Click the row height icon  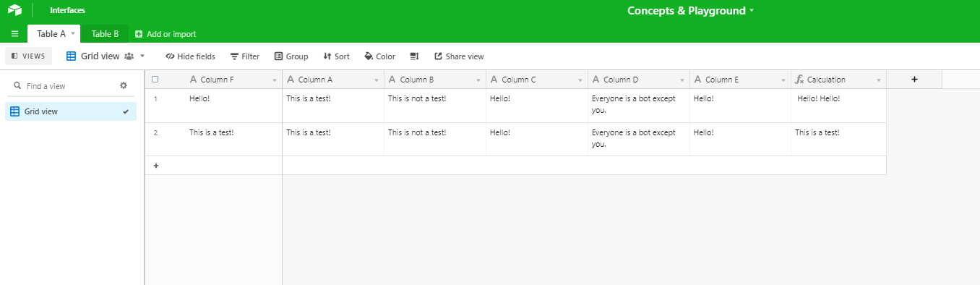(x=414, y=56)
